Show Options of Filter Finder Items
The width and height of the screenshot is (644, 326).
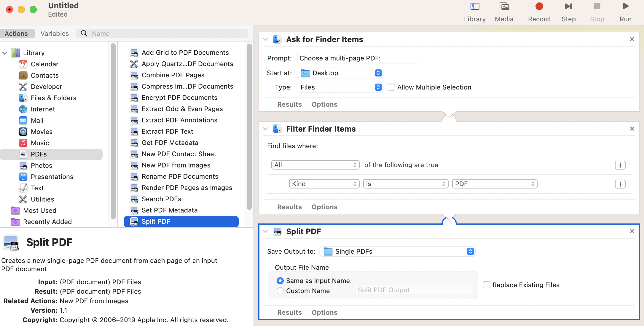324,207
